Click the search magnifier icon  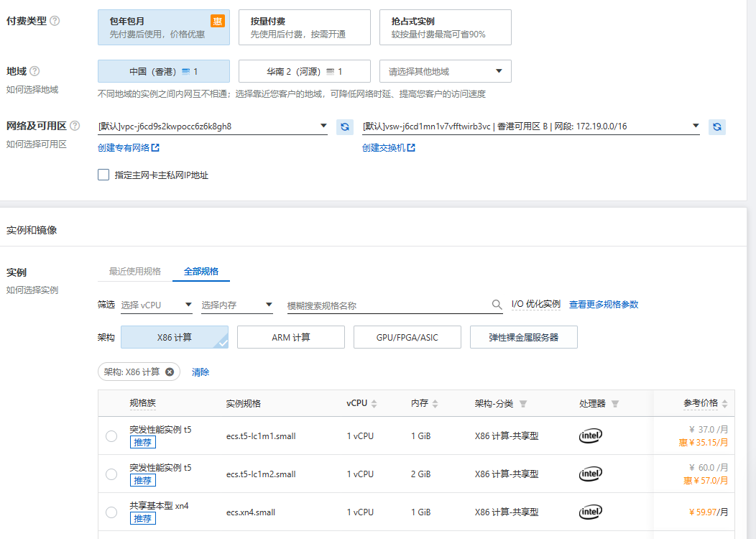[497, 304]
